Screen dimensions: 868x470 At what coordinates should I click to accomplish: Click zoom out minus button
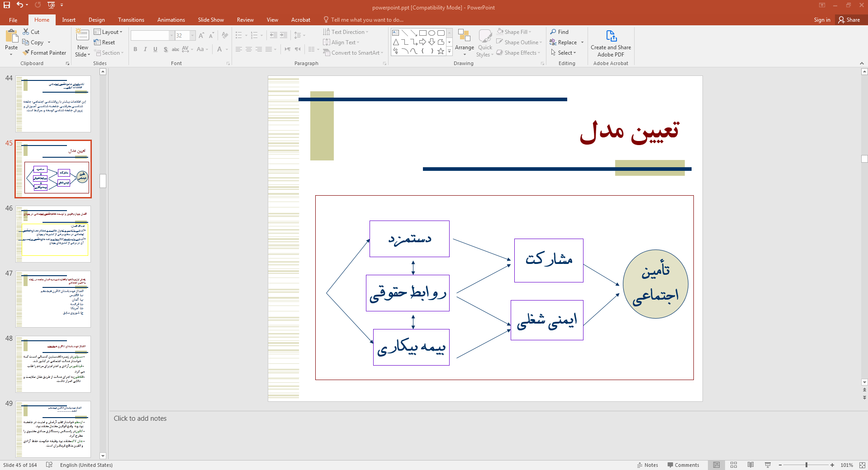pos(780,465)
